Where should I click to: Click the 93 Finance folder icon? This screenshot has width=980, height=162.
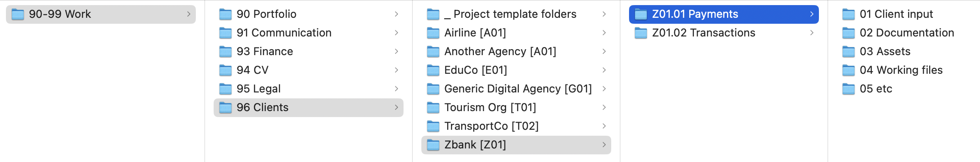click(x=226, y=52)
